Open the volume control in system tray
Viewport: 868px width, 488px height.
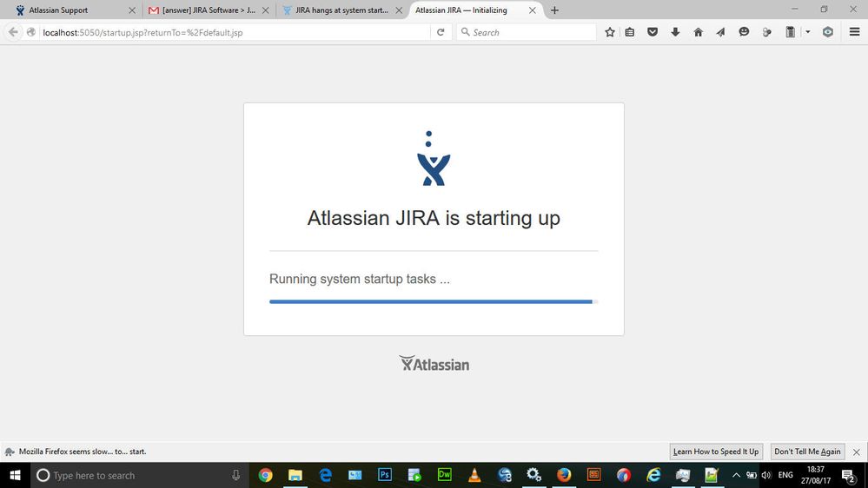[x=766, y=475]
